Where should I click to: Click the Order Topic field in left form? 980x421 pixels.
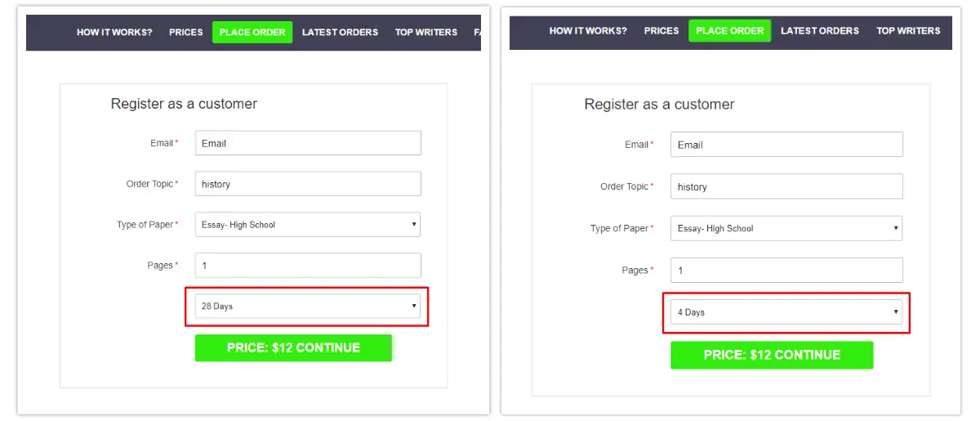pyautogui.click(x=307, y=184)
